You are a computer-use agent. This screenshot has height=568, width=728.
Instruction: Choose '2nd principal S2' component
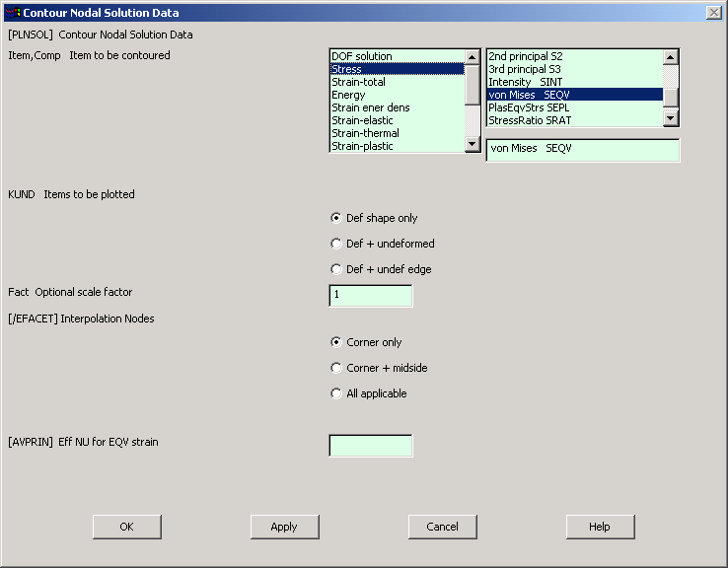(575, 56)
